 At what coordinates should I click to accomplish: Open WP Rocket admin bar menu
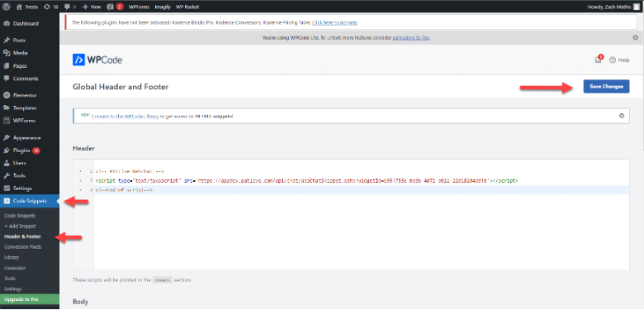click(x=187, y=7)
